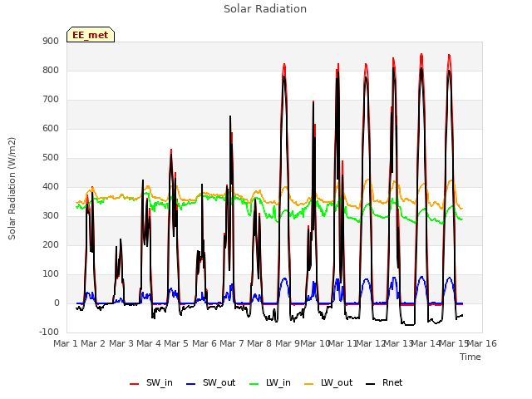Click the 200 y-axis tick label
This screenshot has height=399, width=532.
point(51,245)
